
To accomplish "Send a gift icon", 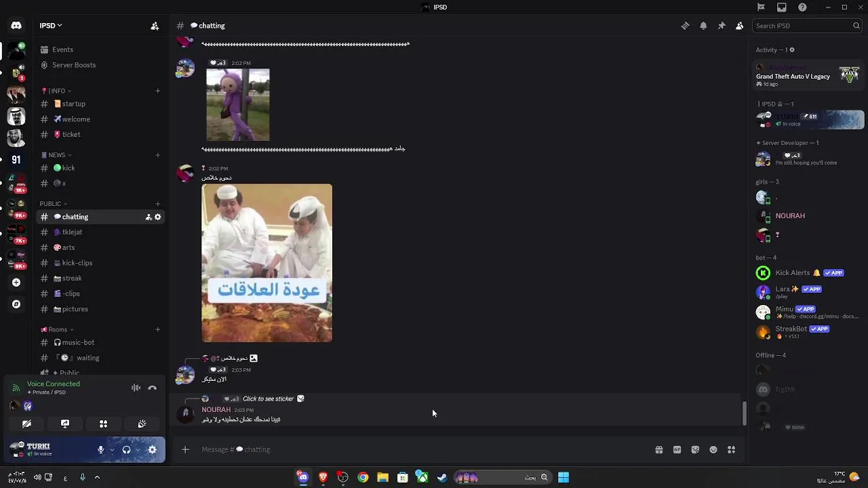I will (659, 449).
